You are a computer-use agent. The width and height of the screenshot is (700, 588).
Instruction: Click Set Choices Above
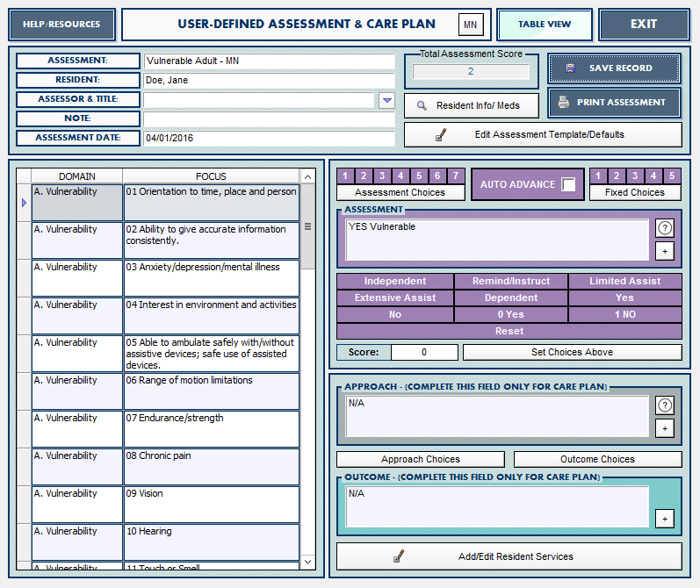pyautogui.click(x=573, y=352)
